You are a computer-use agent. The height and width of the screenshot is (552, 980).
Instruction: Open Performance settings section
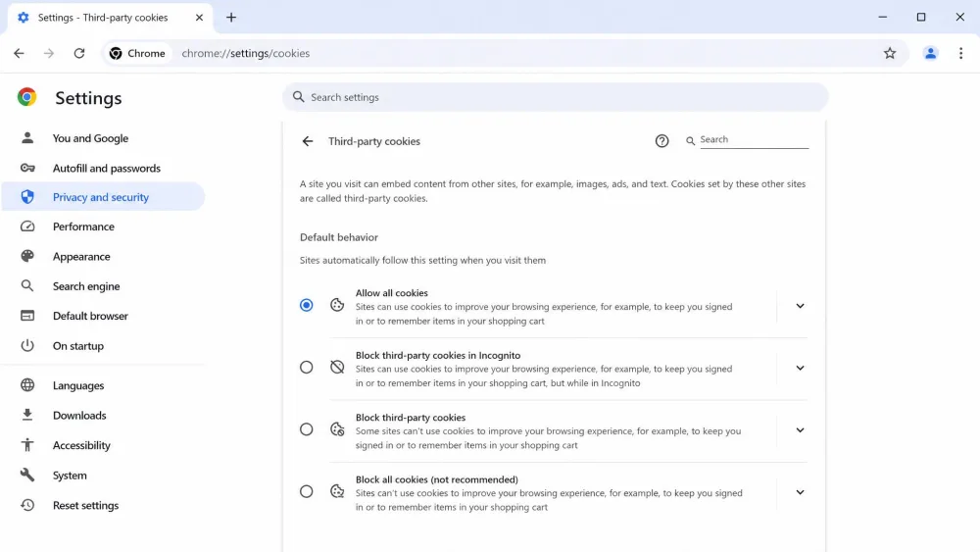[x=104, y=226]
